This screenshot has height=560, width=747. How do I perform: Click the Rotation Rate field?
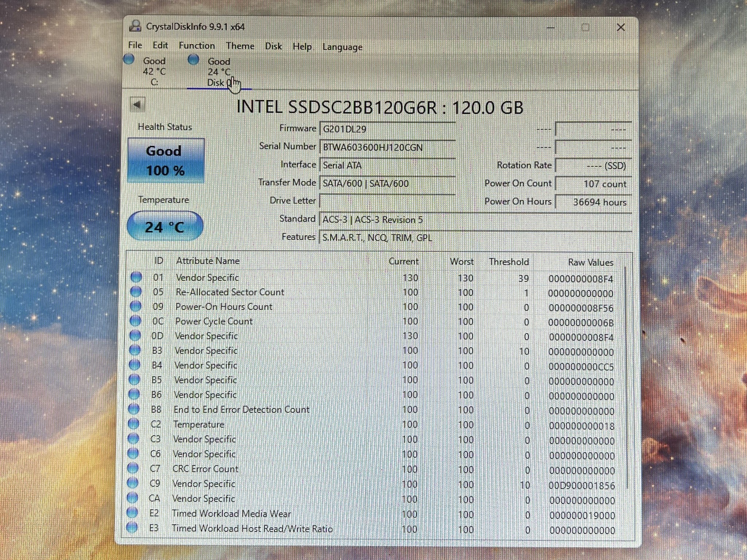[x=593, y=166]
